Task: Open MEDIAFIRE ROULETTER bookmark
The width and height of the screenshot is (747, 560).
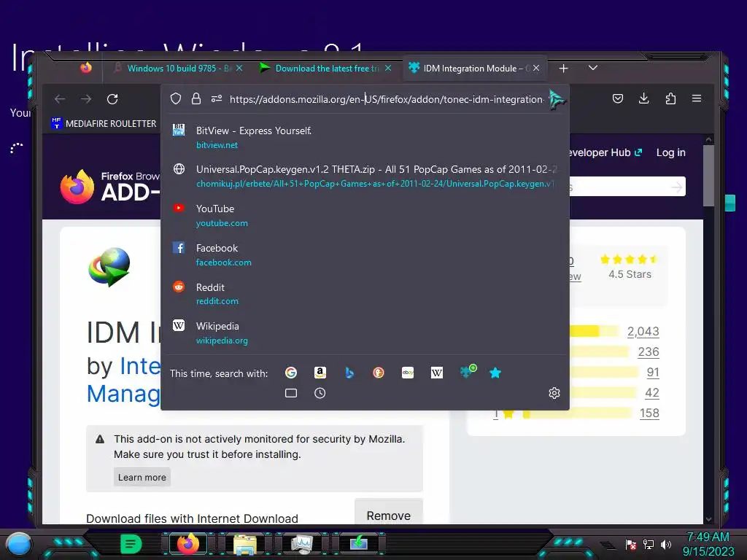Action: coord(104,123)
